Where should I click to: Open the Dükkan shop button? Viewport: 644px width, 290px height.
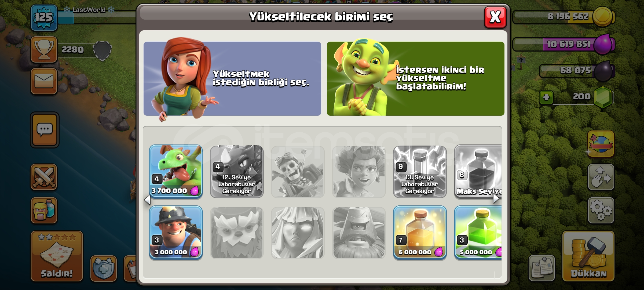coord(588,256)
